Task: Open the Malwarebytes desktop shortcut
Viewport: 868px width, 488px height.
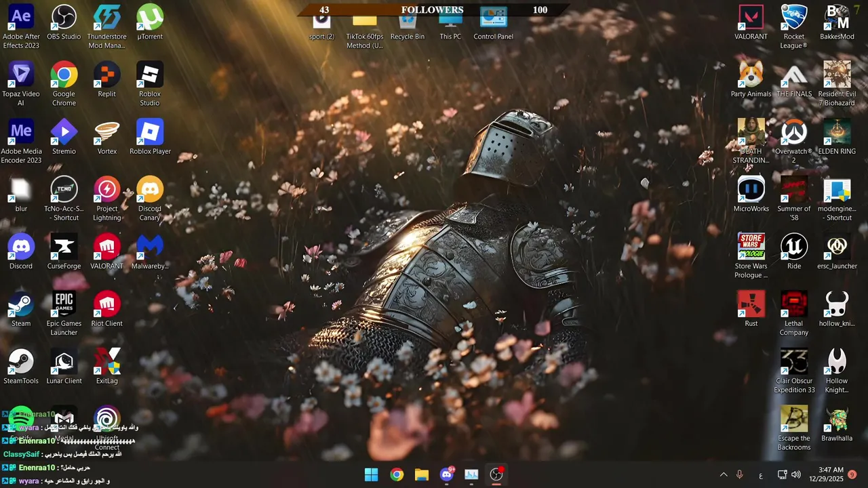Action: pyautogui.click(x=150, y=253)
